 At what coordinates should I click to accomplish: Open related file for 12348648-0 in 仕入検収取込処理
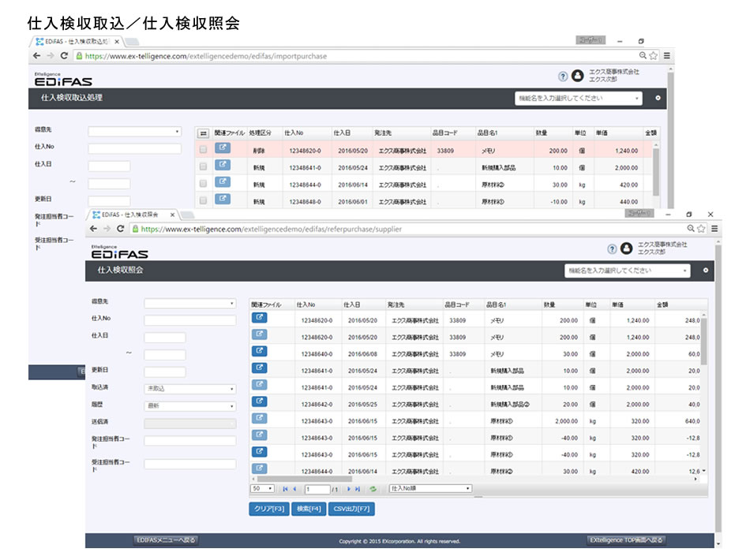click(x=223, y=199)
